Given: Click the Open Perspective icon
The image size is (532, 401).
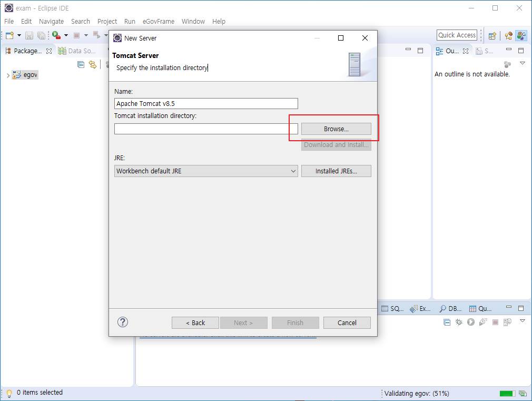Looking at the screenshot, I should tap(492, 35).
